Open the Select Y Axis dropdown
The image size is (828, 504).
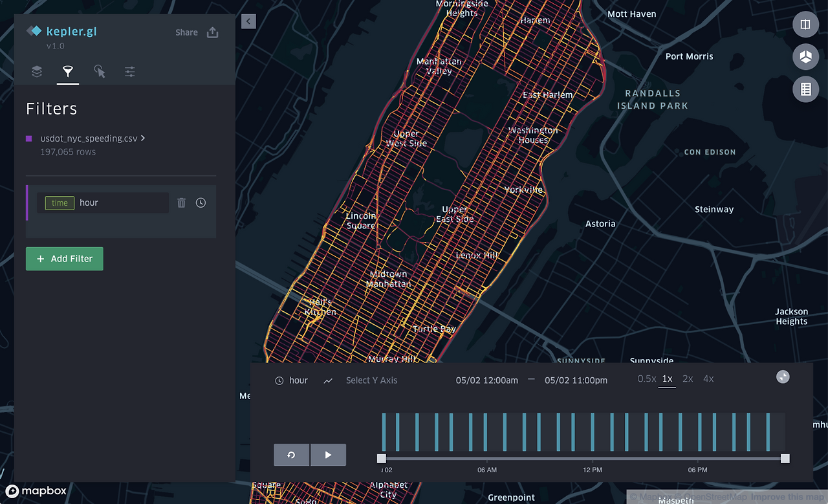pos(371,380)
